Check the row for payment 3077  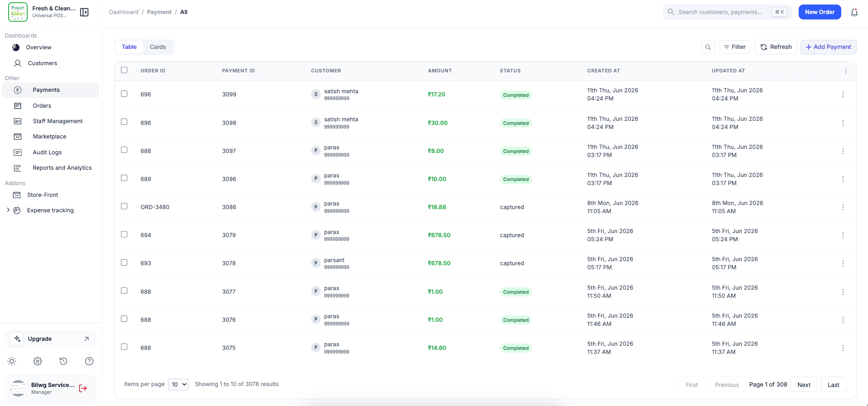124,291
